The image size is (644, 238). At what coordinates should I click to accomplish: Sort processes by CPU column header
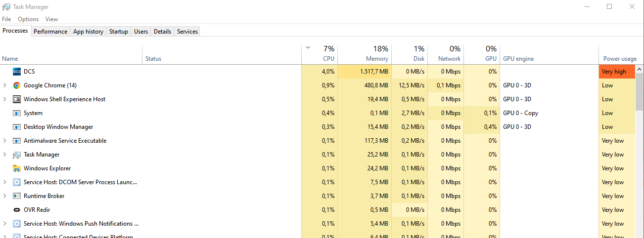(320, 54)
